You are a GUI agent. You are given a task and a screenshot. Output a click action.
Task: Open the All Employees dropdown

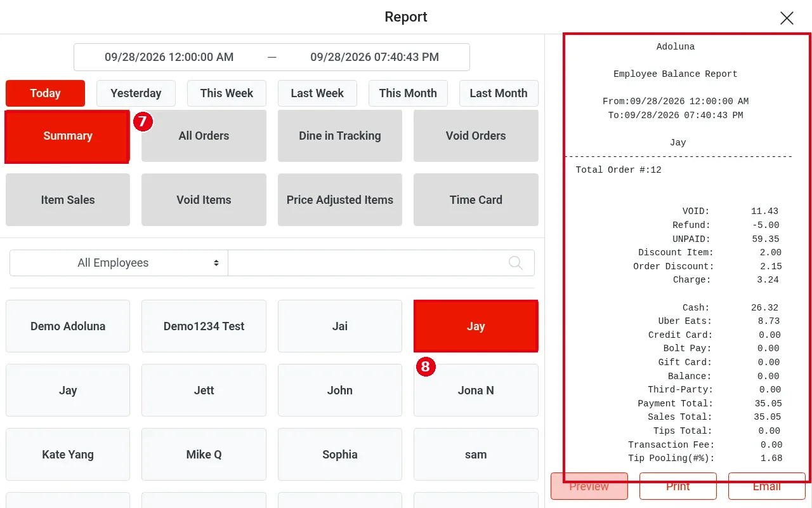(x=119, y=263)
